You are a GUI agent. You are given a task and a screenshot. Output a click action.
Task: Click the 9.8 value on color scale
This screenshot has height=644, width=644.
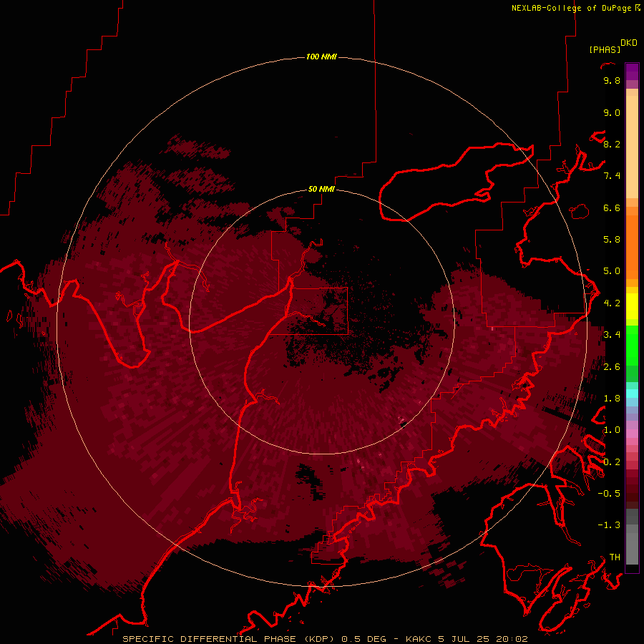(x=612, y=80)
